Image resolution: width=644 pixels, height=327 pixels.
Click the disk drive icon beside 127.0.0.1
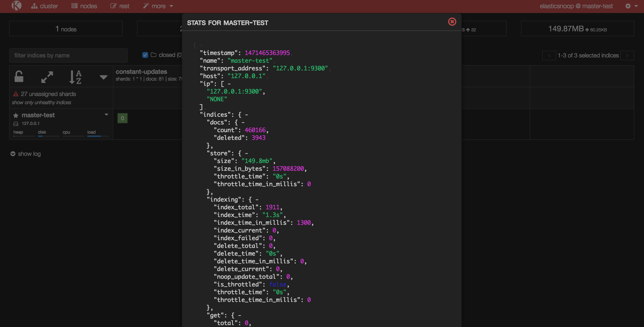(x=16, y=123)
